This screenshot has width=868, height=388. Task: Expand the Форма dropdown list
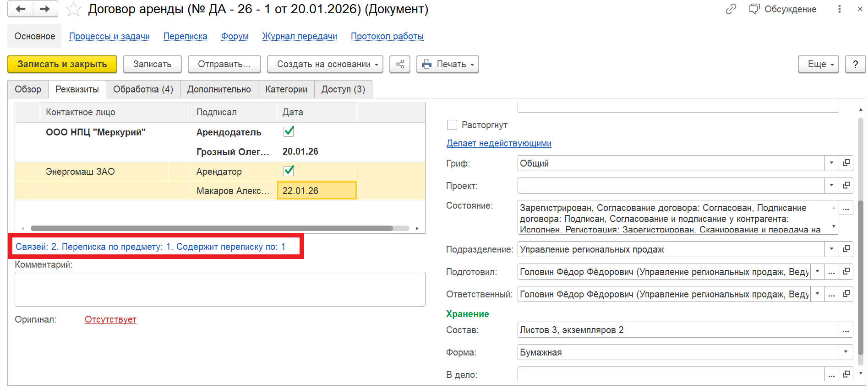click(x=846, y=352)
